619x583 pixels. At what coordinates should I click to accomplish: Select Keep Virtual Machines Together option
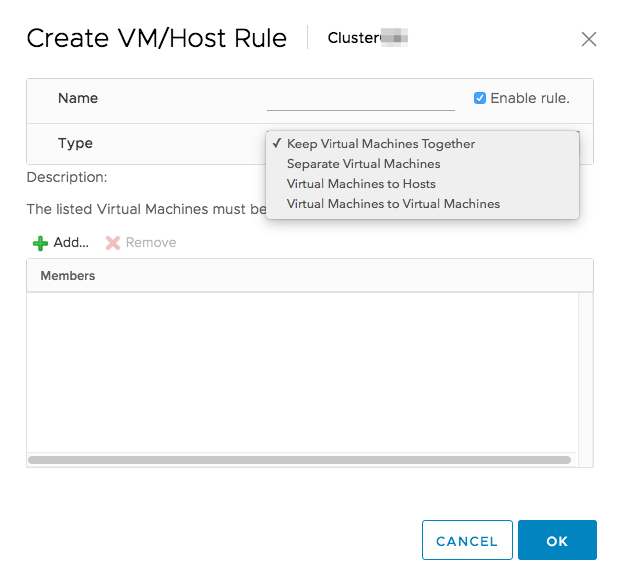380,144
